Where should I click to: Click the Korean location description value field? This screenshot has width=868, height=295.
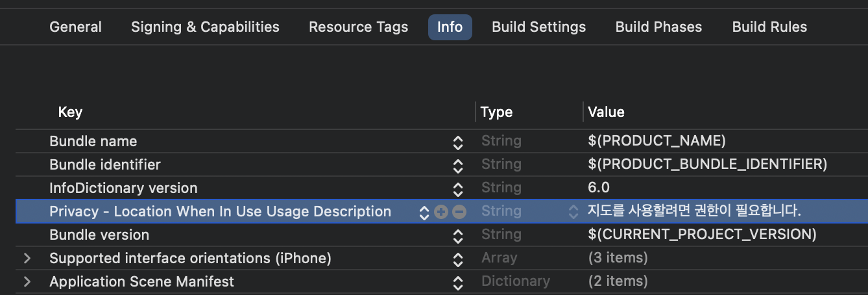[694, 212]
